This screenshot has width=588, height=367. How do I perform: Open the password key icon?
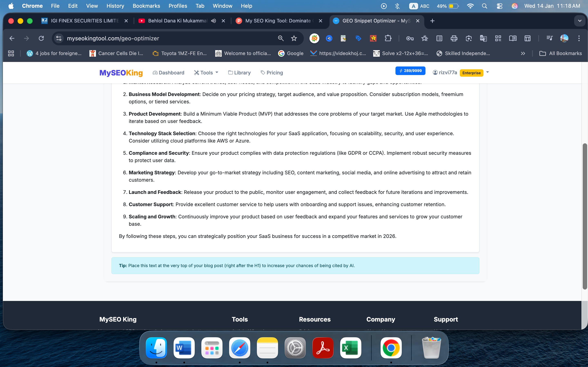click(410, 38)
